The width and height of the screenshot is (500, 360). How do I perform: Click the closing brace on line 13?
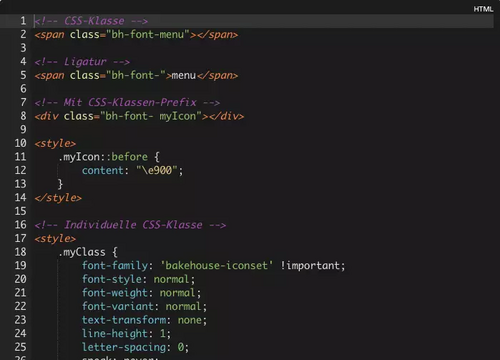(60, 184)
